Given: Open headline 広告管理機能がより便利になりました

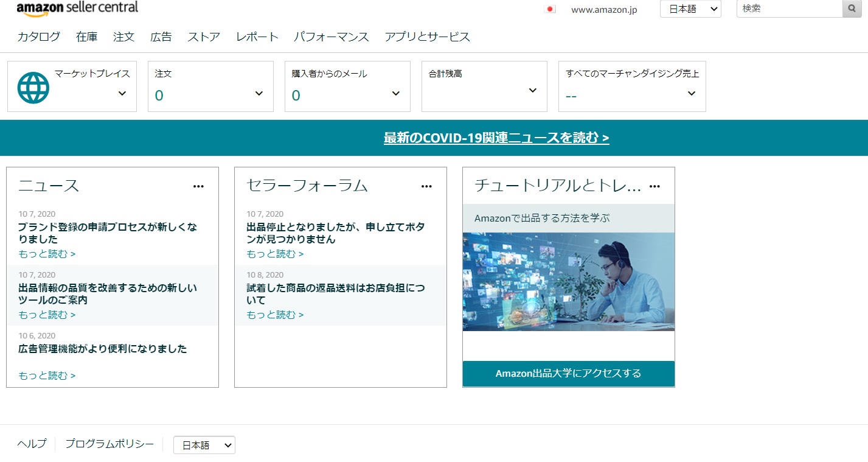Looking at the screenshot, I should 103,349.
